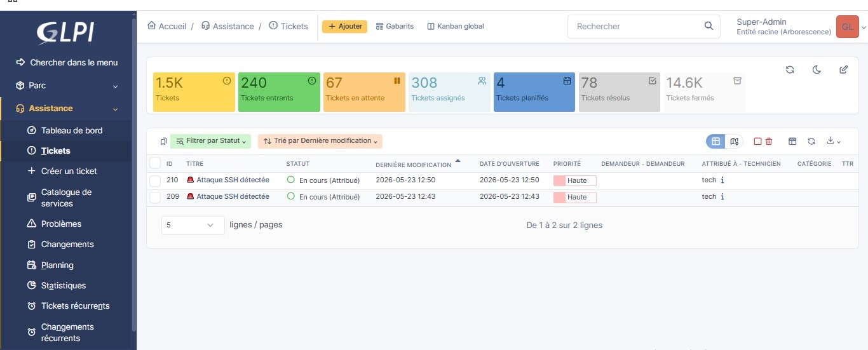868x350 pixels.
Task: Switch to map view
Action: (x=735, y=142)
